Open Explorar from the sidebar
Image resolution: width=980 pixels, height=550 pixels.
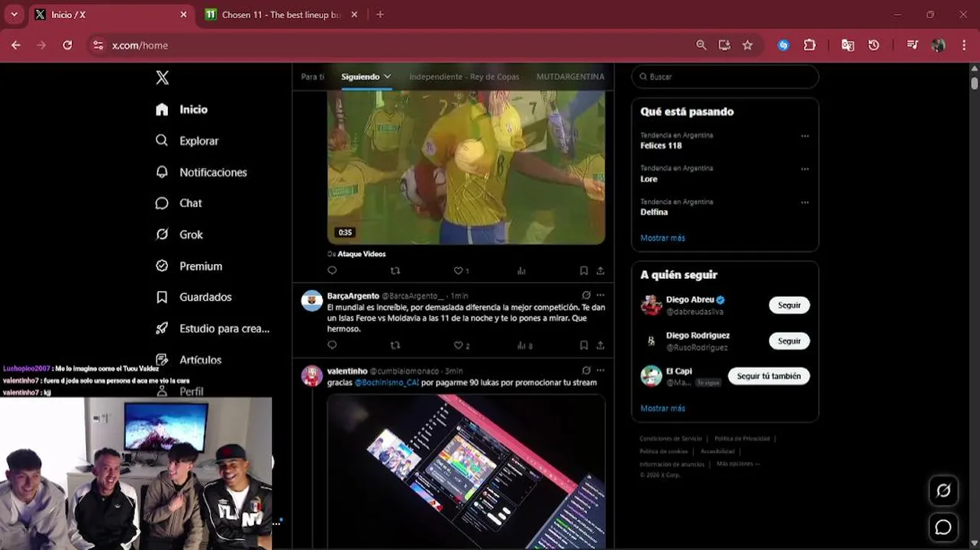(x=198, y=141)
